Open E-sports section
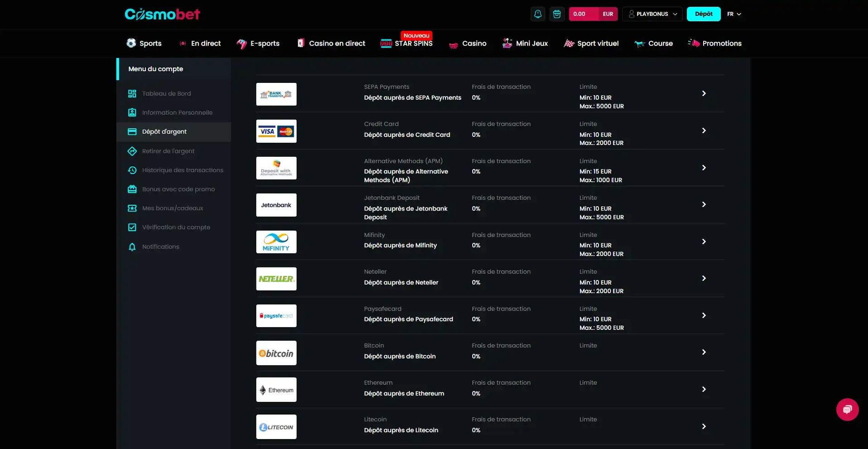Viewport: 868px width, 449px height. (258, 43)
